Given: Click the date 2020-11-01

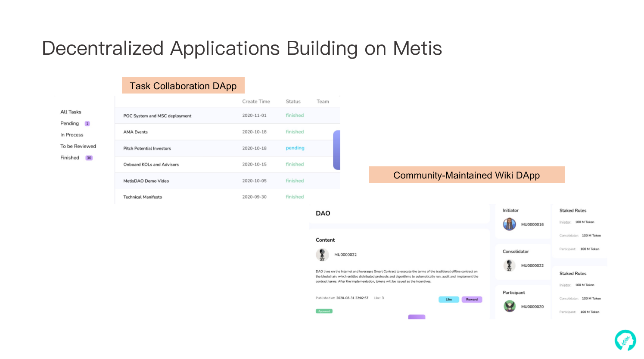Looking at the screenshot, I should tap(254, 116).
